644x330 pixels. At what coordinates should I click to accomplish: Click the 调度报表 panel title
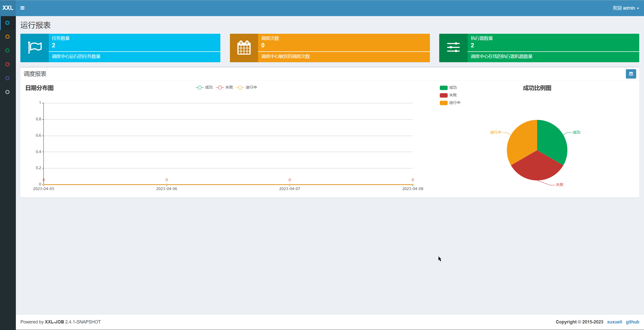[x=35, y=74]
